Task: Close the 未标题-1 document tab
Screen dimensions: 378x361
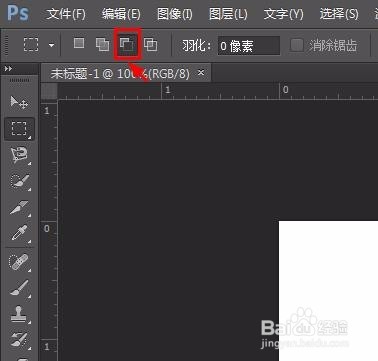Action: click(201, 72)
